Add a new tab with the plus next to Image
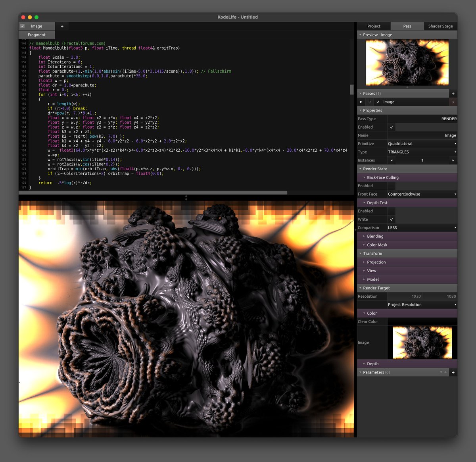476x462 pixels. click(62, 26)
